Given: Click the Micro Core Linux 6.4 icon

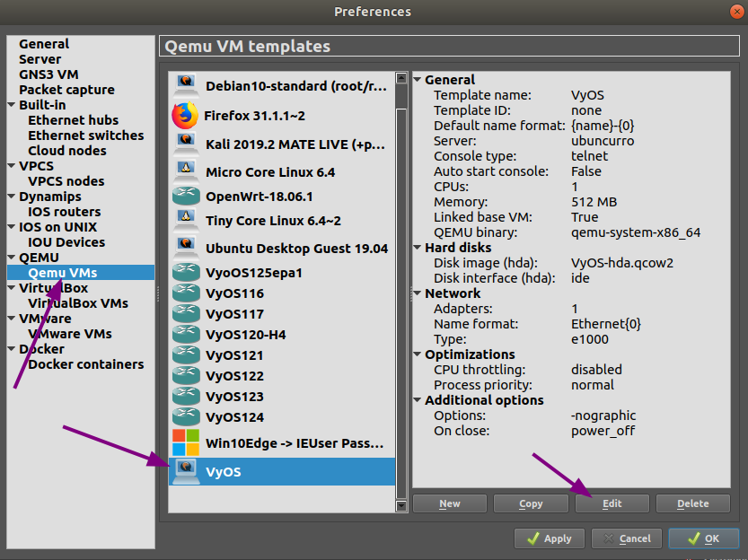Looking at the screenshot, I should point(186,171).
